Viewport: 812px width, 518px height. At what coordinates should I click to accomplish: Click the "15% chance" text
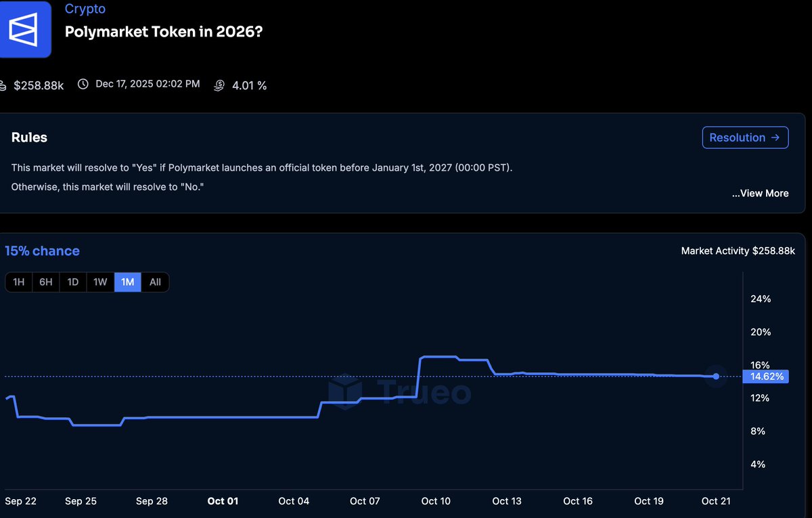pos(42,251)
